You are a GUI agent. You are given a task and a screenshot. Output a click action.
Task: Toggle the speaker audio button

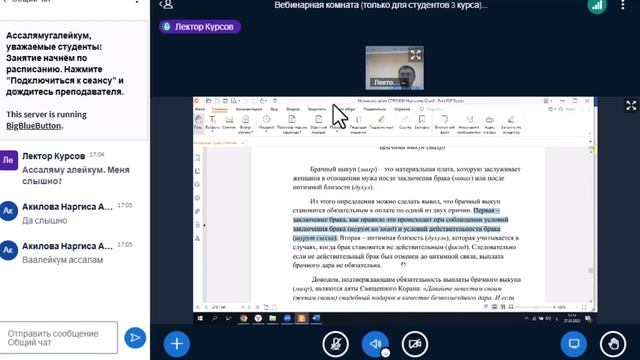[375, 344]
